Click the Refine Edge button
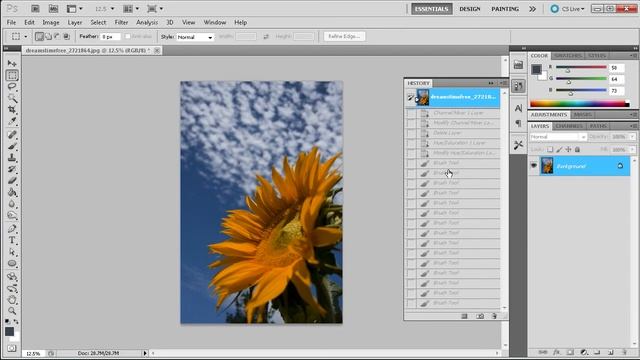Screen dimensions: 640x360 coord(344,36)
